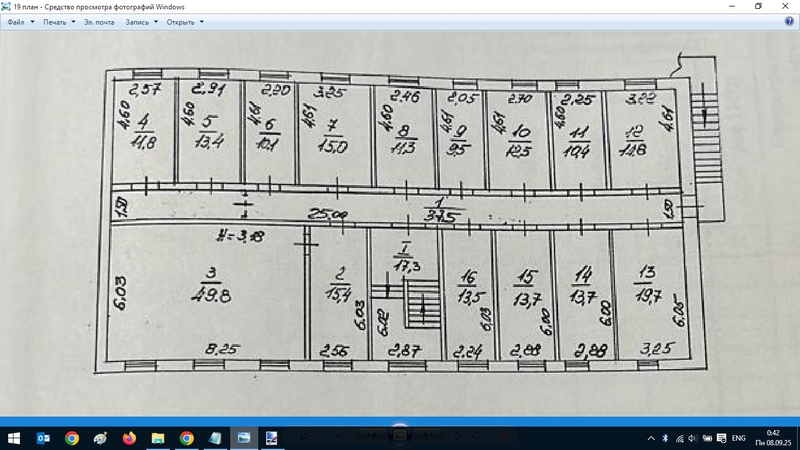This screenshot has height=450, width=800.
Task: Show hidden system tray icons
Action: (651, 438)
